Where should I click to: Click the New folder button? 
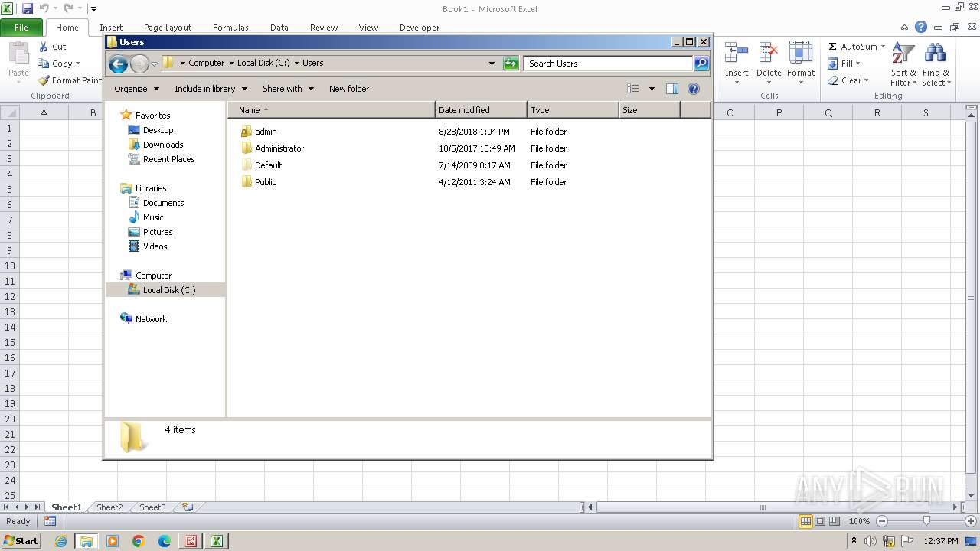pos(349,89)
